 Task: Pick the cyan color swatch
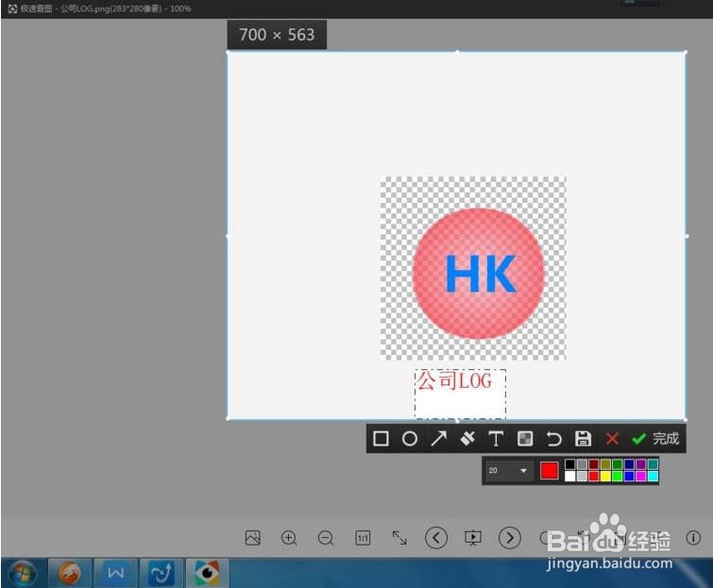(653, 477)
